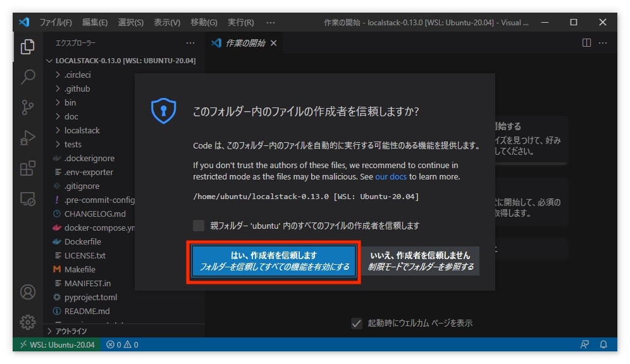Open the .gitignore file
Viewport: 630px width, 364px height.
click(x=82, y=186)
